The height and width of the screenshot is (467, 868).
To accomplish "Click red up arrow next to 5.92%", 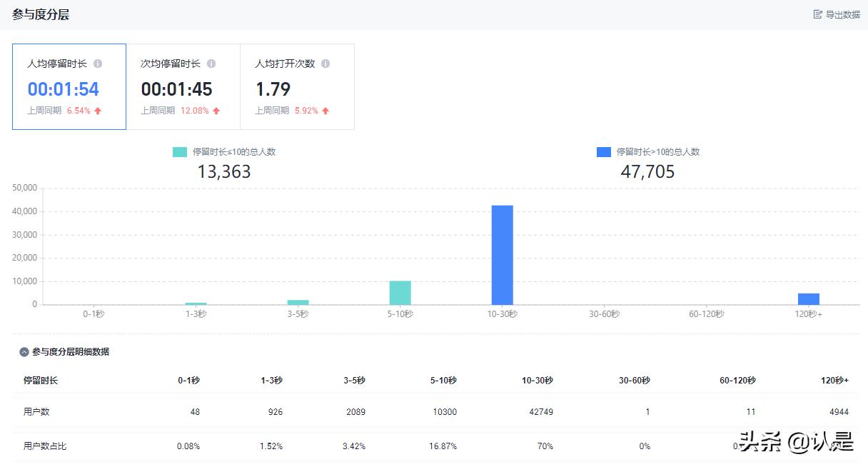I will tap(325, 111).
